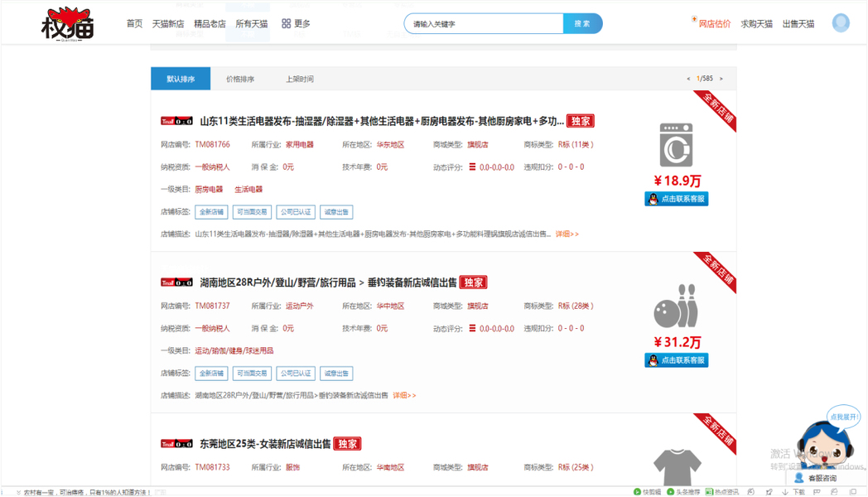
Task: Click 厨房电器 category link
Action: 209,190
